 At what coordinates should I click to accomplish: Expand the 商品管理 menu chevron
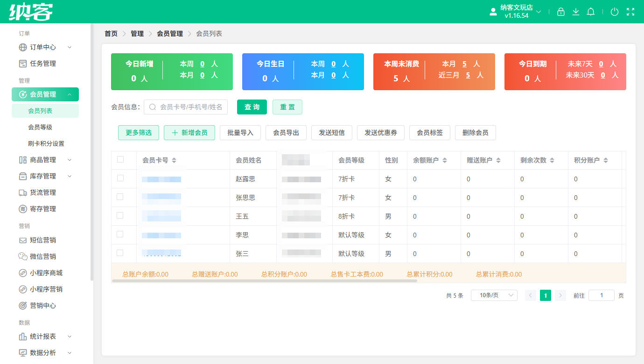tap(70, 160)
